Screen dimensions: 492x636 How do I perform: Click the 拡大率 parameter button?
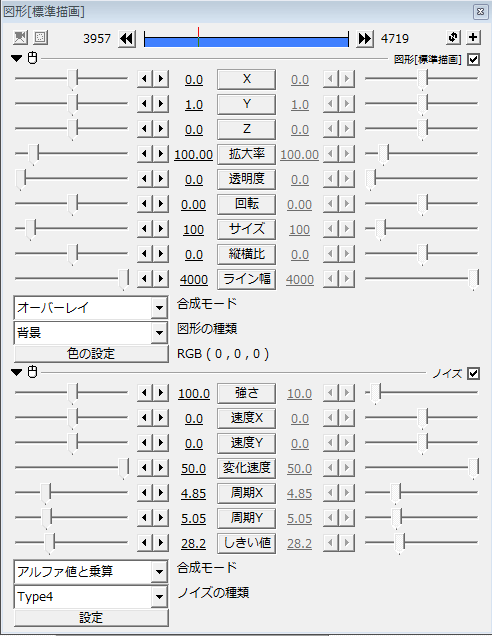(x=247, y=155)
